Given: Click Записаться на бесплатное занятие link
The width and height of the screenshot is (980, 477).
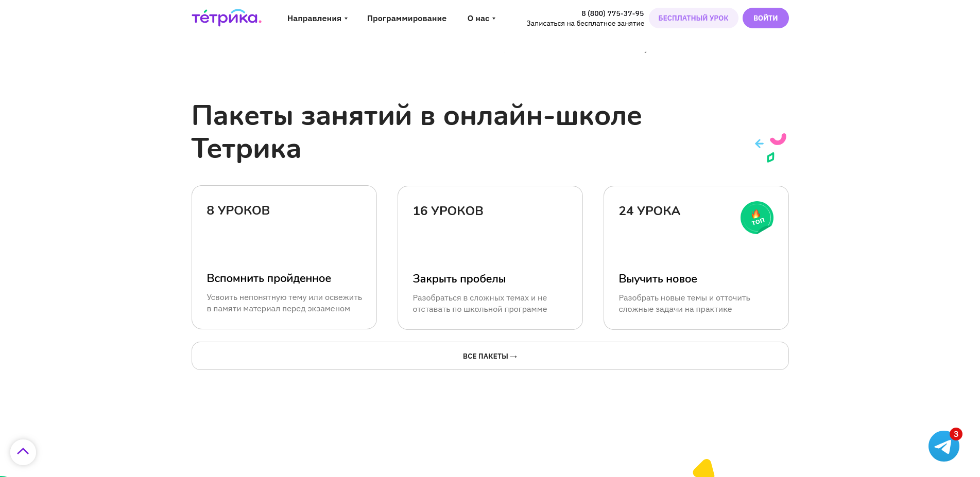Looking at the screenshot, I should [x=585, y=24].
